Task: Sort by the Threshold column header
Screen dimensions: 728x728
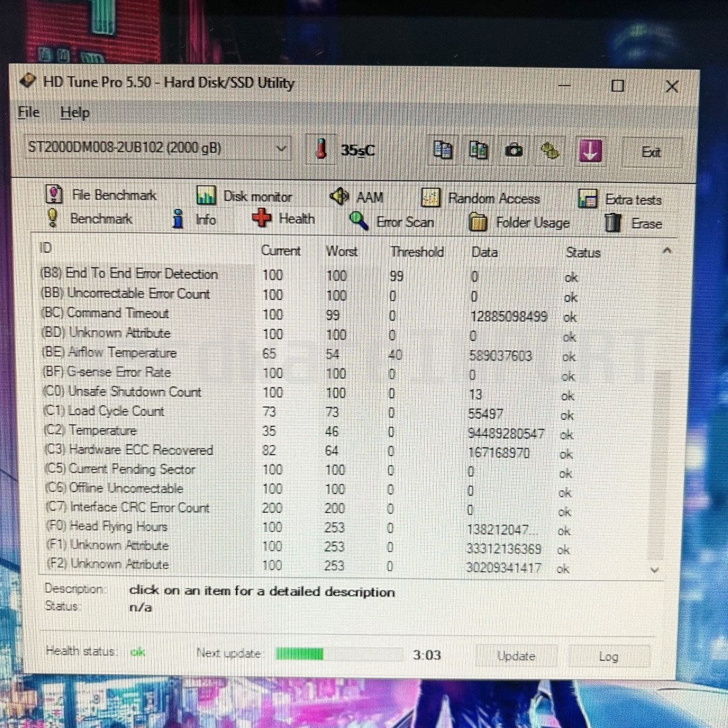Action: [417, 251]
